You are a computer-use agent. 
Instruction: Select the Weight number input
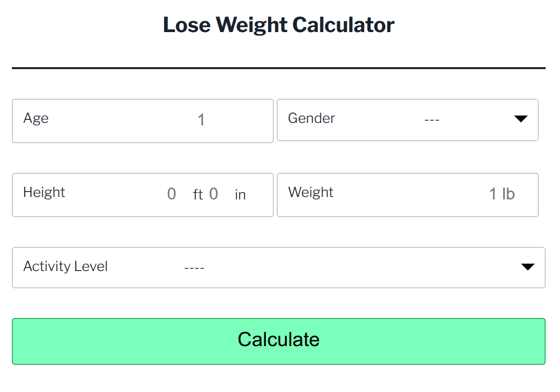(492, 194)
